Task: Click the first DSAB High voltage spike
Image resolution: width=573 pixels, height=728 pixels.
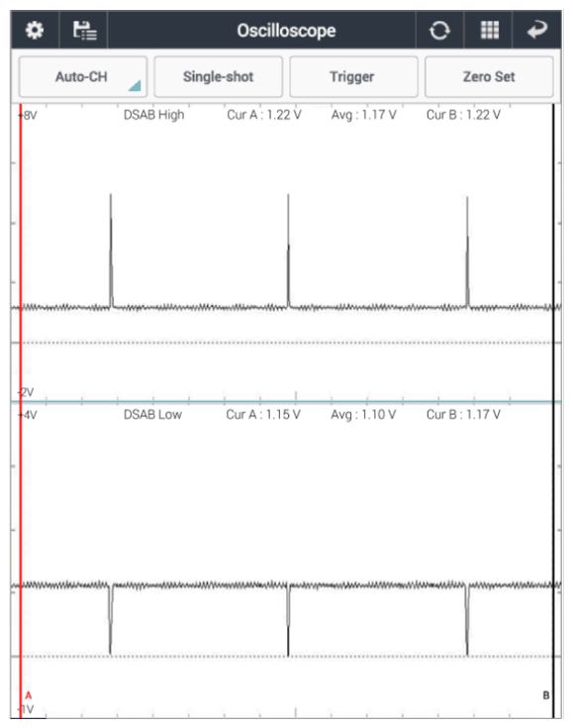Action: pos(111,251)
